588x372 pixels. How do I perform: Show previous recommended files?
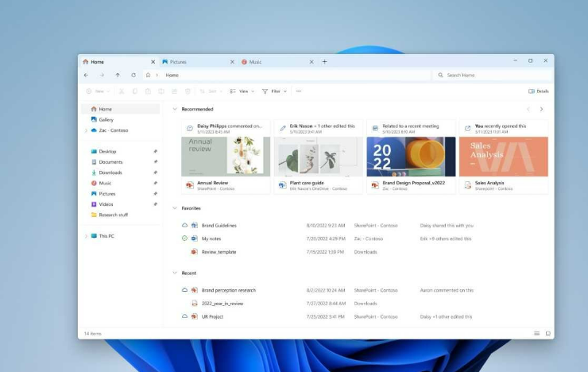[528, 109]
